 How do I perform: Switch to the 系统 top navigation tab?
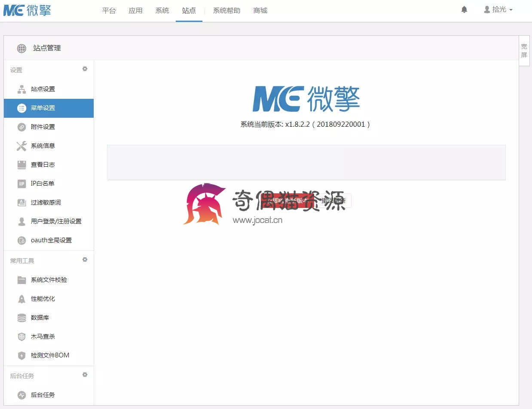coord(162,11)
